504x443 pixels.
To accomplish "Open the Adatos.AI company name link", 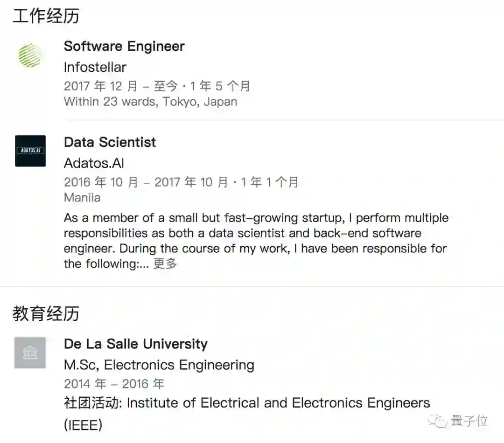I will coord(94,163).
